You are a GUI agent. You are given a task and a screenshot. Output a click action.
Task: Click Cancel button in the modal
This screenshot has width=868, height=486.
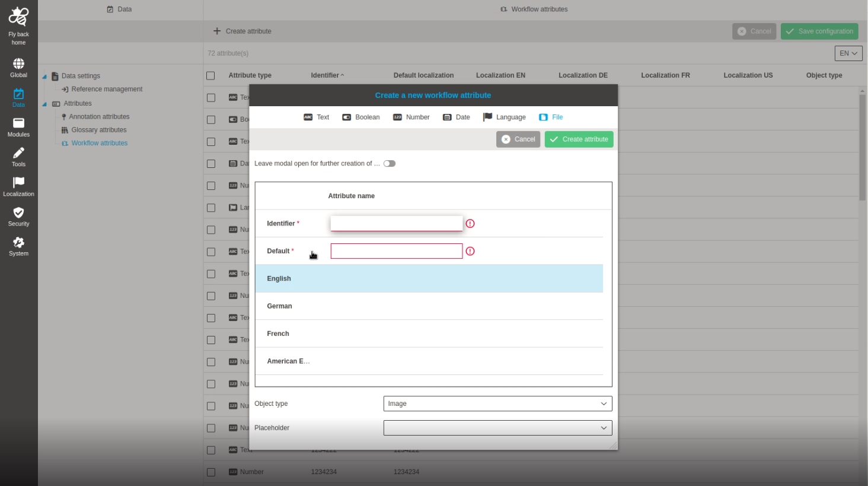(518, 139)
